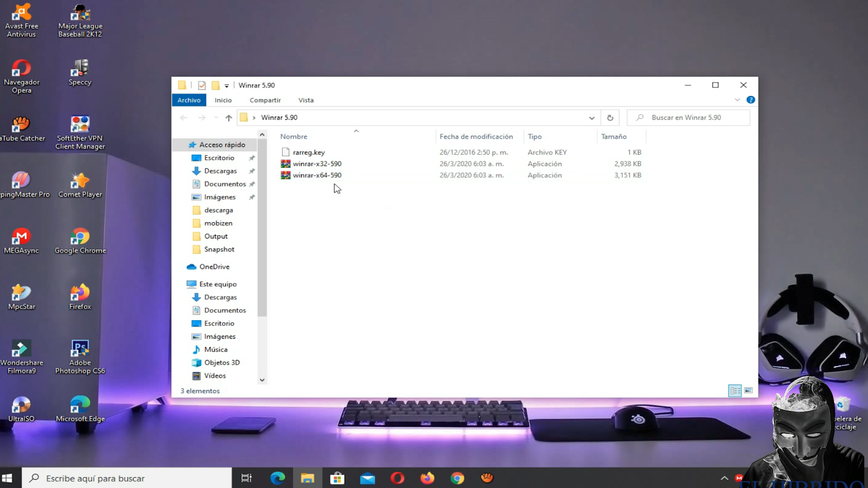Open aTube Catcher desktop icon
This screenshot has height=488, width=868.
22,129
